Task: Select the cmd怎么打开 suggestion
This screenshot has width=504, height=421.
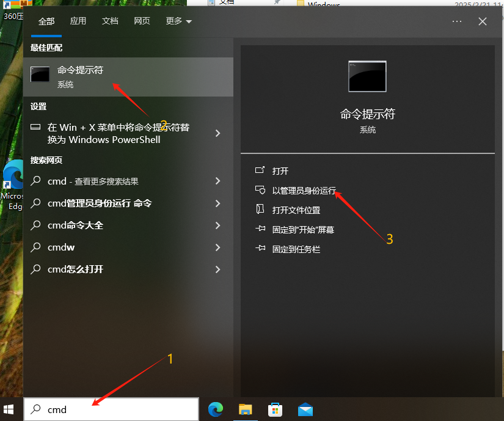Action: pyautogui.click(x=128, y=269)
